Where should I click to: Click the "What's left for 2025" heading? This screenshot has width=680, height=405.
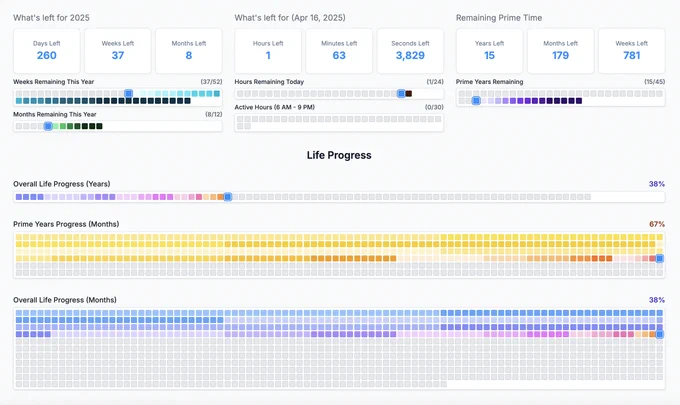pyautogui.click(x=51, y=18)
